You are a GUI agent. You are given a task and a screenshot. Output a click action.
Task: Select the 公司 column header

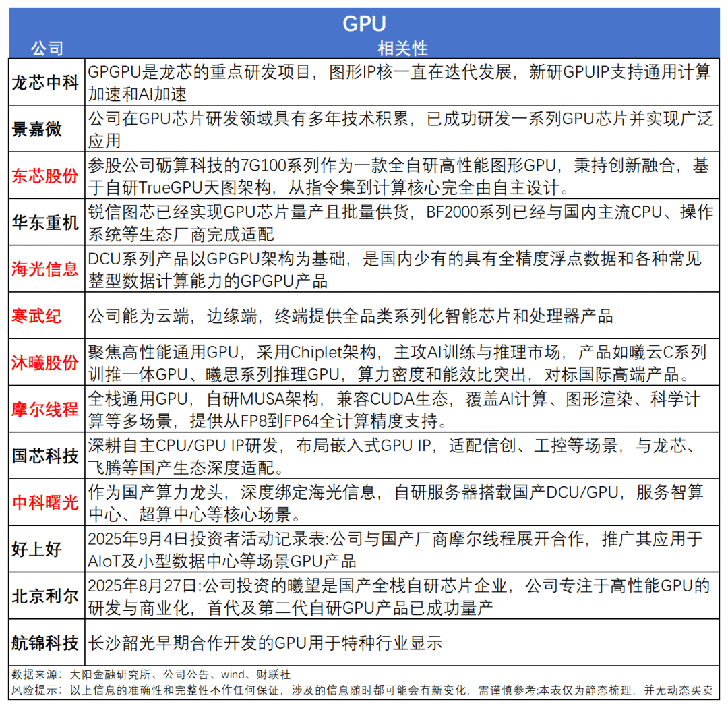click(x=47, y=49)
